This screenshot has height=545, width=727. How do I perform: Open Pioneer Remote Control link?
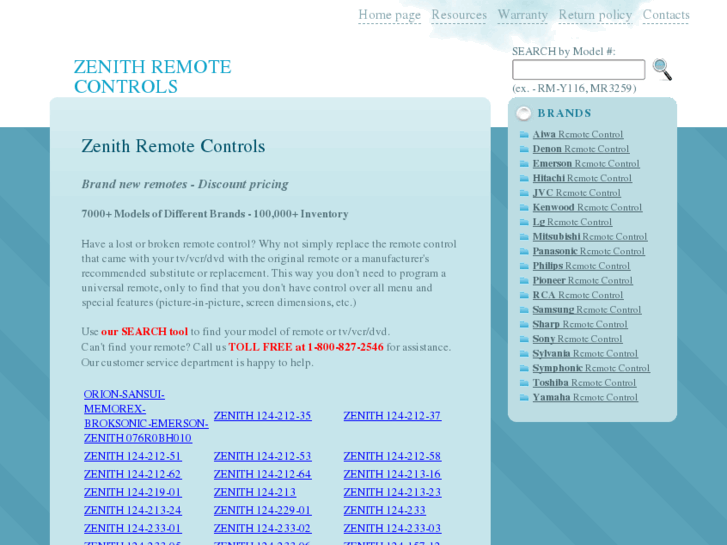coord(582,281)
